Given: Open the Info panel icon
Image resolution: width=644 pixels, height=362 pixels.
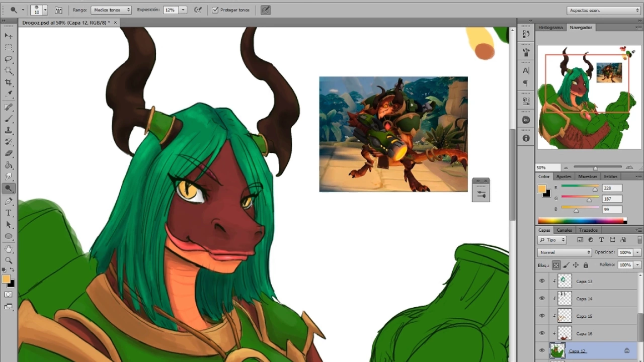Looking at the screenshot, I should 526,138.
